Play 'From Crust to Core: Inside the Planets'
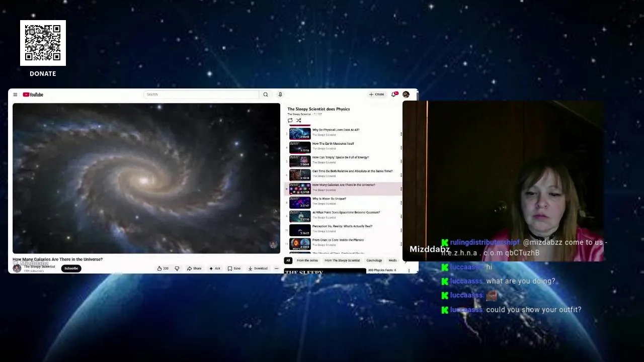Screen dimensions: 644x362 (338, 240)
